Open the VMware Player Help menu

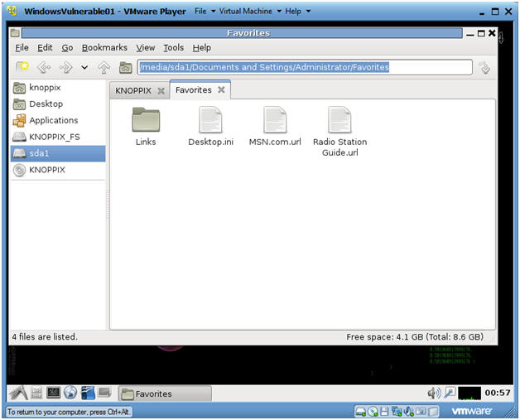tap(297, 11)
